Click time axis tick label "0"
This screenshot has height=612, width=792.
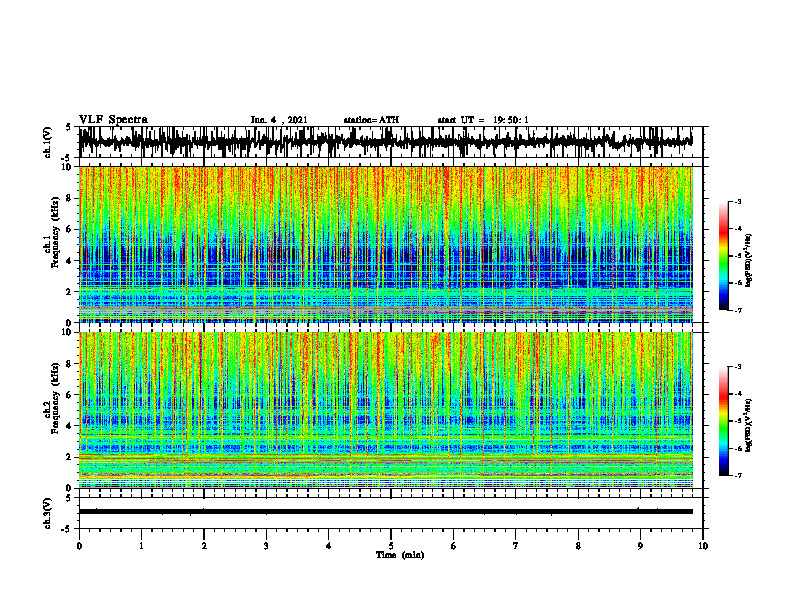click(79, 546)
